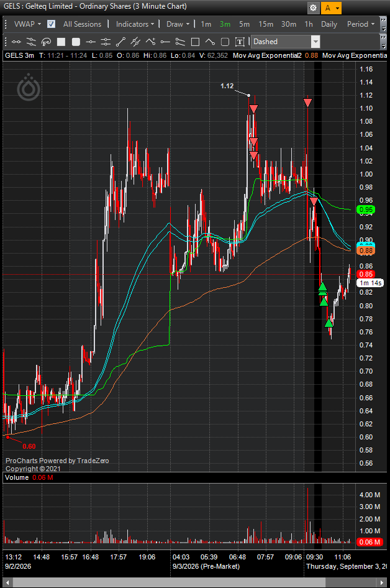Open the Dashed line style combo box
The width and height of the screenshot is (390, 588).
click(x=286, y=42)
